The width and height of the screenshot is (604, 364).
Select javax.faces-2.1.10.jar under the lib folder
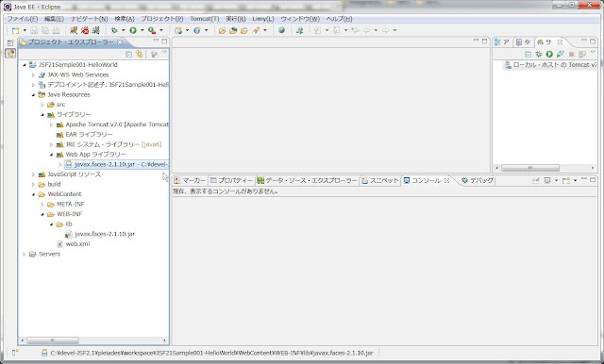coord(105,234)
